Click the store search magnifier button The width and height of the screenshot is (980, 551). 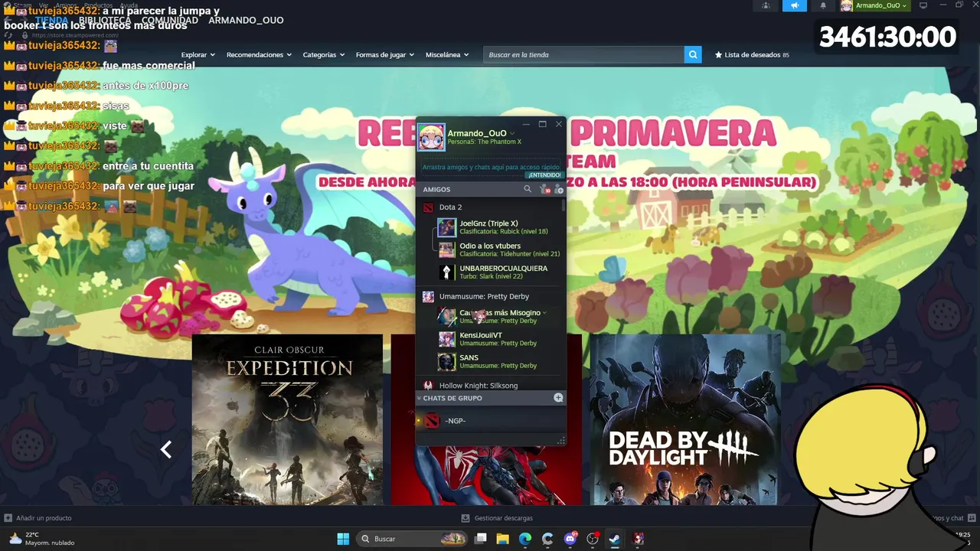(693, 54)
